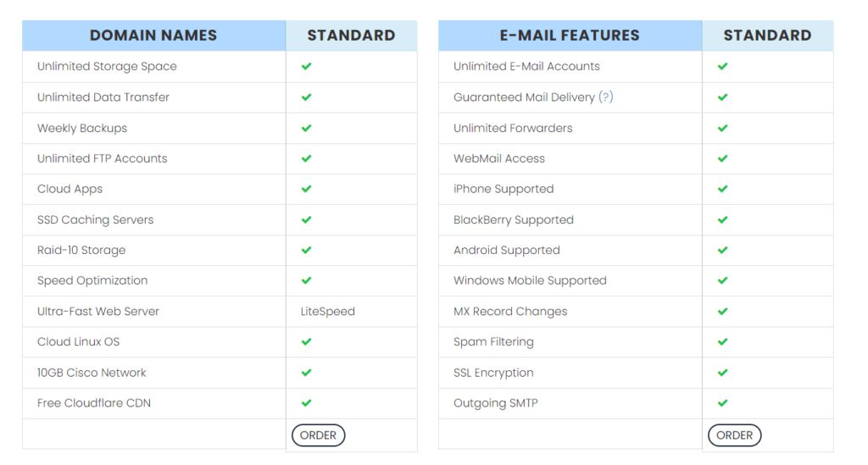
Task: Click the Android Supported checkmark icon
Action: (x=722, y=250)
